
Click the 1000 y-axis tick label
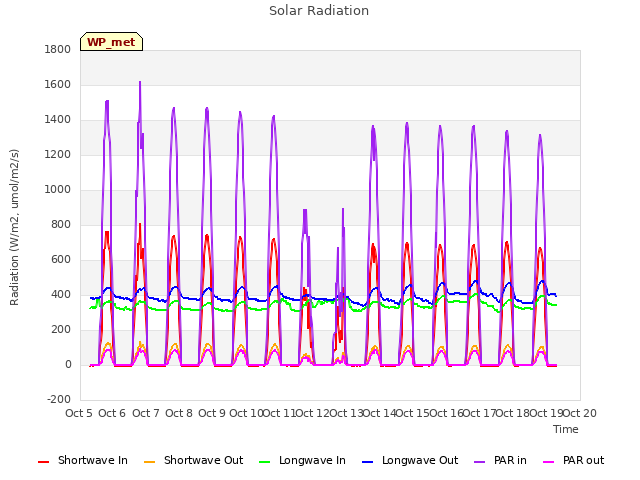[58, 189]
